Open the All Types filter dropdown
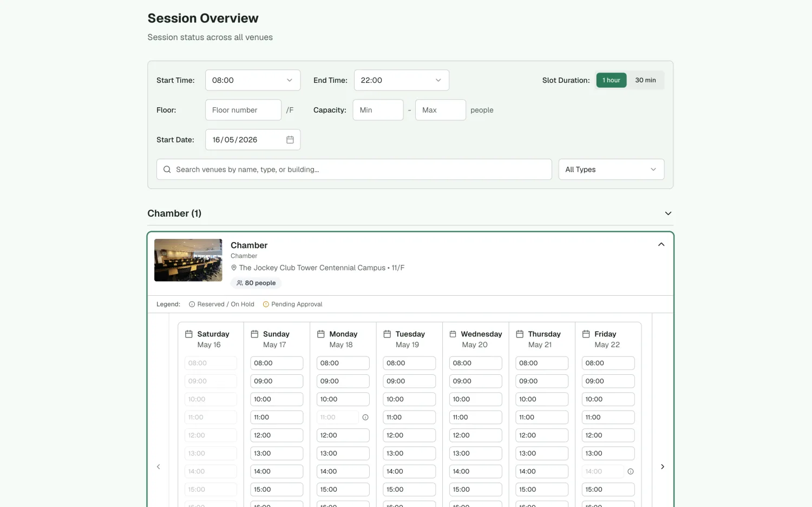 point(611,170)
